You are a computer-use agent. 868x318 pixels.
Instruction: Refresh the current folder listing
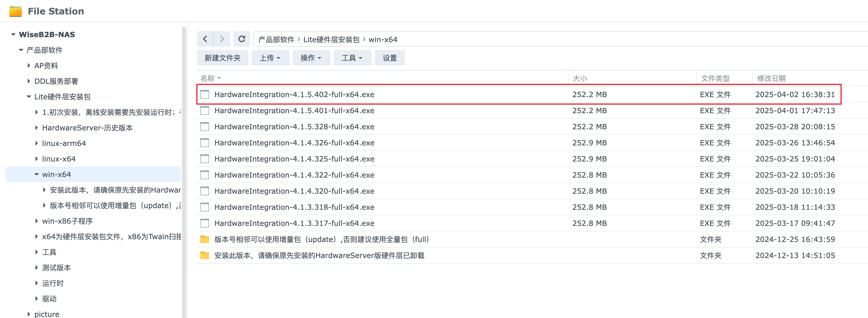pos(242,39)
